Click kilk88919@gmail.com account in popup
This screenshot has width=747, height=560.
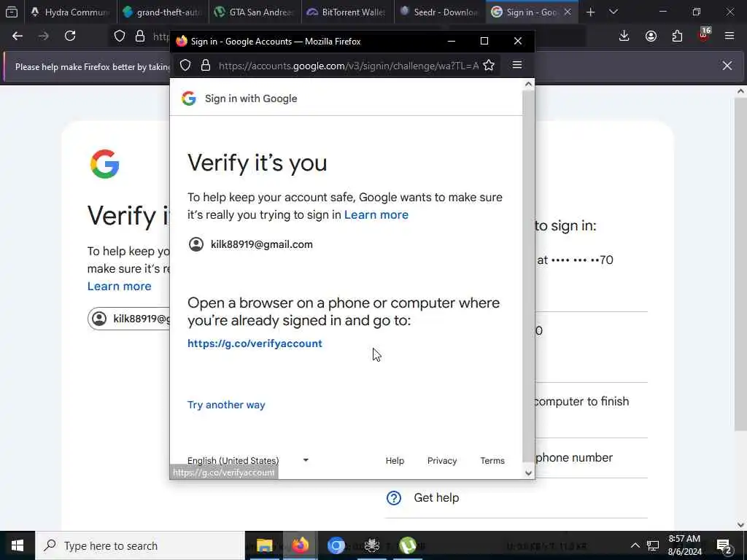(251, 244)
